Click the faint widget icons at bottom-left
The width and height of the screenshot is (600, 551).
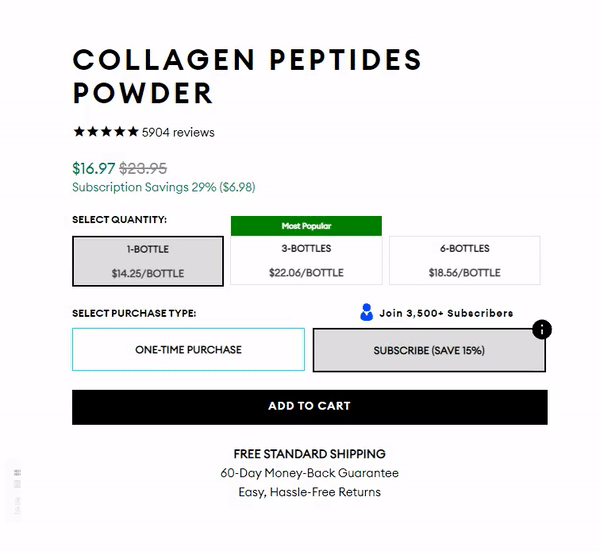(17, 478)
